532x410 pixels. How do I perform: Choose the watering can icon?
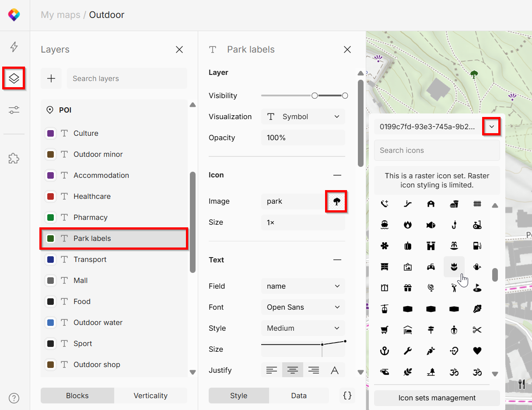tap(477, 266)
